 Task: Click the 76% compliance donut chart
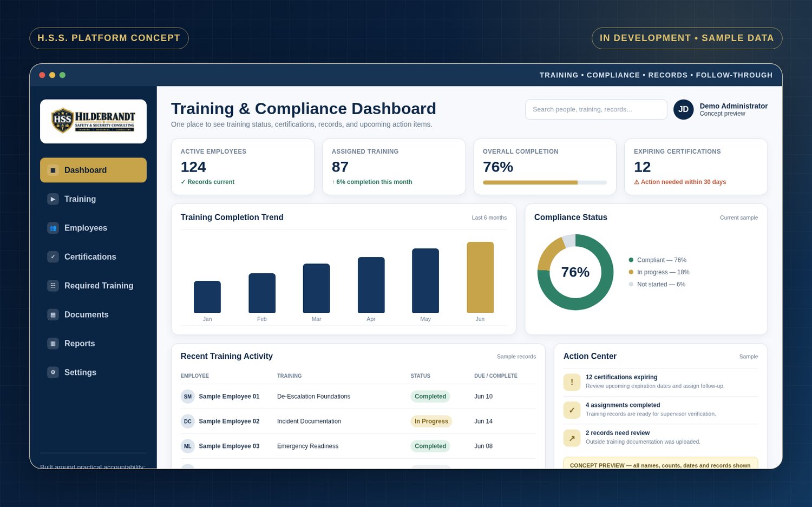pyautogui.click(x=575, y=272)
